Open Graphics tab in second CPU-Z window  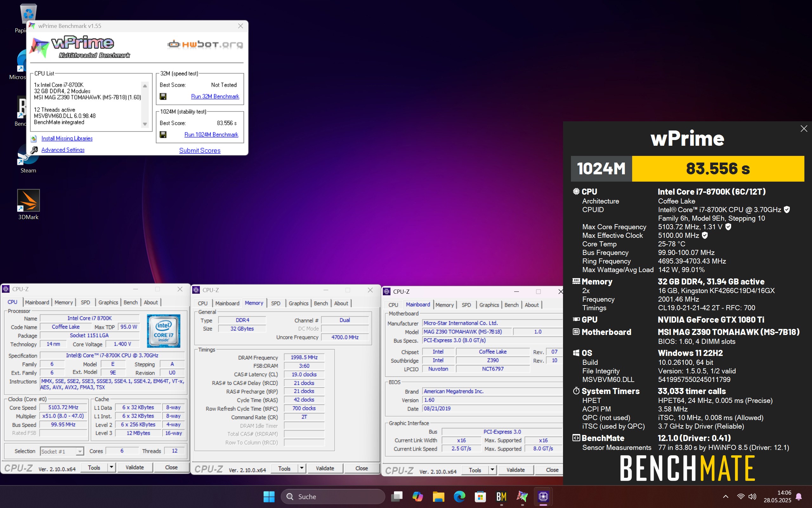click(x=298, y=304)
